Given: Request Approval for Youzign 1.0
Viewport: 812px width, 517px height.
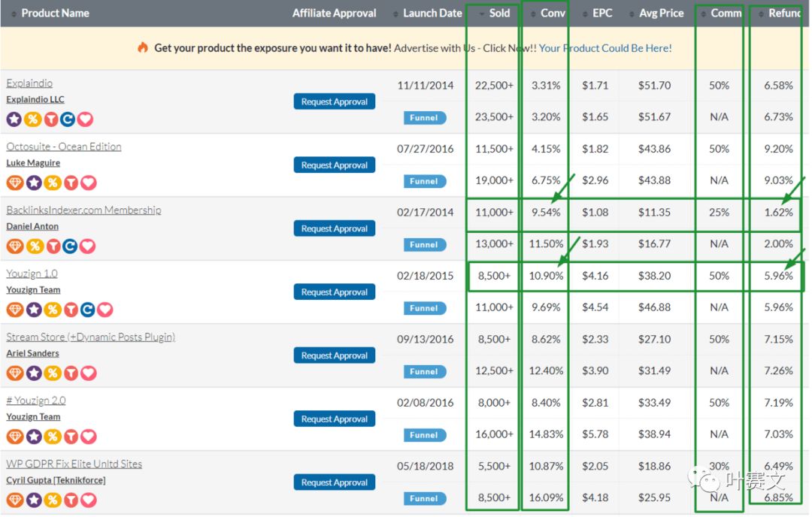Looking at the screenshot, I should click(335, 292).
